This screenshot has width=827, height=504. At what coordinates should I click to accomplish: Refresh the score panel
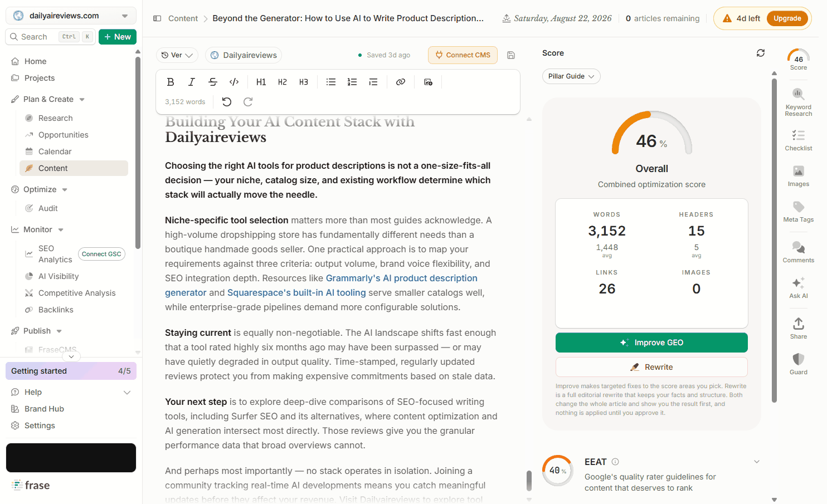coord(761,53)
